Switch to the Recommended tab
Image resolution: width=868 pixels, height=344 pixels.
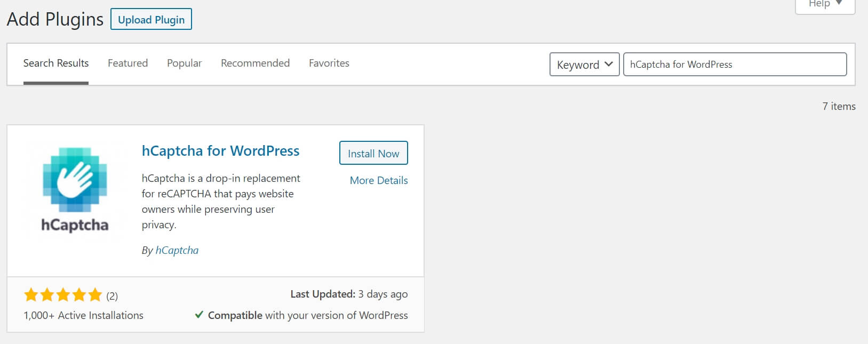pyautogui.click(x=254, y=63)
